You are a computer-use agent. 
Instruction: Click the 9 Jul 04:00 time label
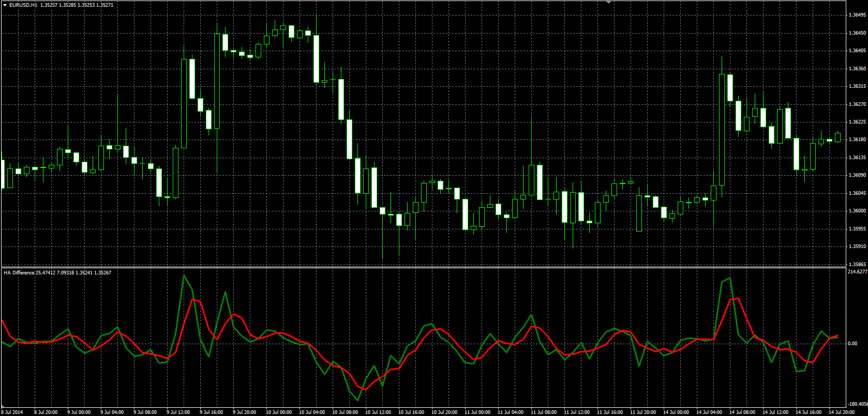tap(112, 412)
